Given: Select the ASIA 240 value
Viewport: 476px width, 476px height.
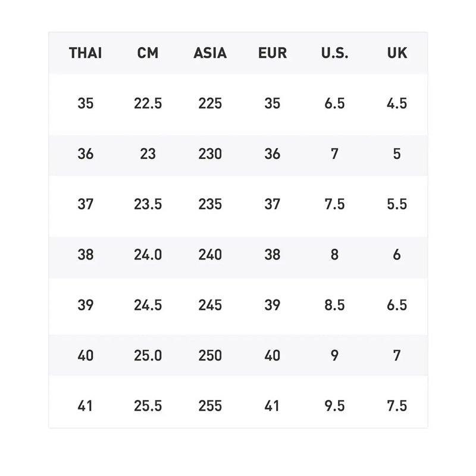Looking at the screenshot, I should (210, 255).
